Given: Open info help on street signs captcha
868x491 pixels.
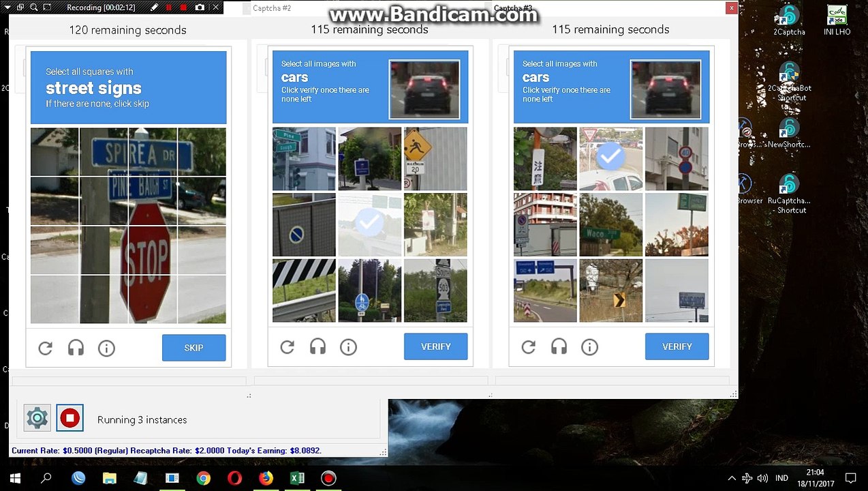Looking at the screenshot, I should pos(106,348).
